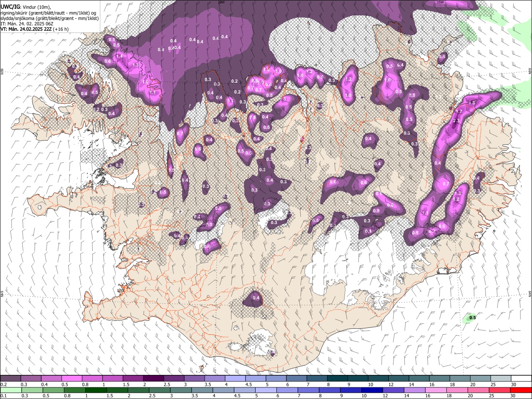Screen dimensions: 532x399
Task: Pick the lavender lower swatch between 14 and 16
Action: pyautogui.click(x=414, y=390)
